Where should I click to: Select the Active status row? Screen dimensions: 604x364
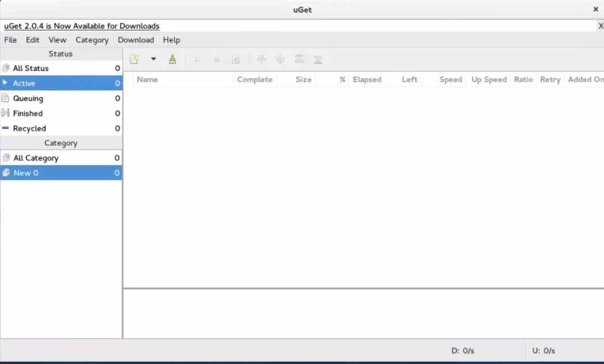61,83
